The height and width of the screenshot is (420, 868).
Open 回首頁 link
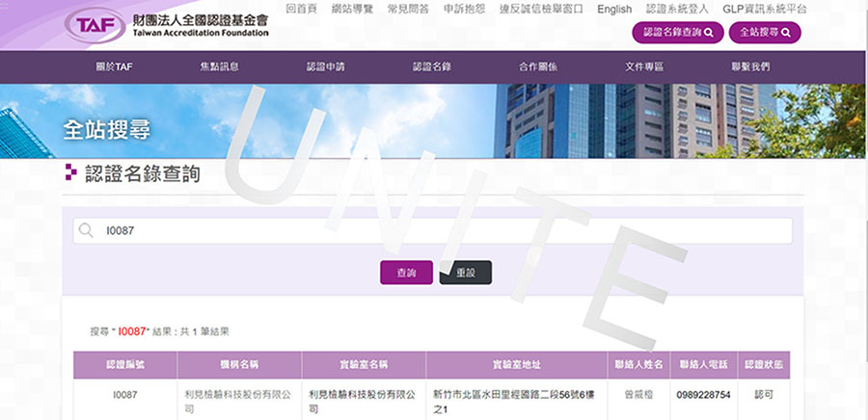pos(302,9)
